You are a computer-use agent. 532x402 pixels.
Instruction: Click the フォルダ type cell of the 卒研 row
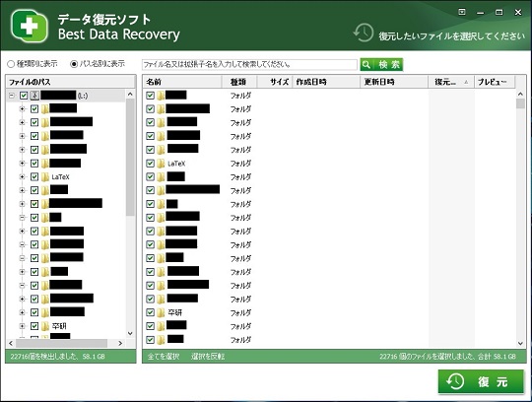(240, 312)
